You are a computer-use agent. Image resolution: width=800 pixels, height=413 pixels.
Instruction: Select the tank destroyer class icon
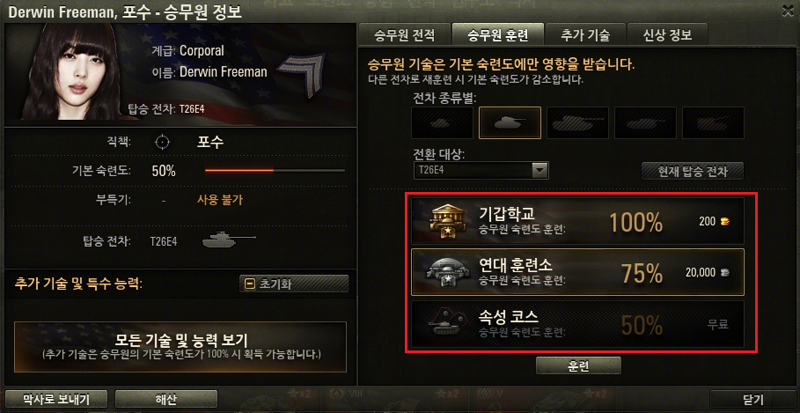(645, 123)
